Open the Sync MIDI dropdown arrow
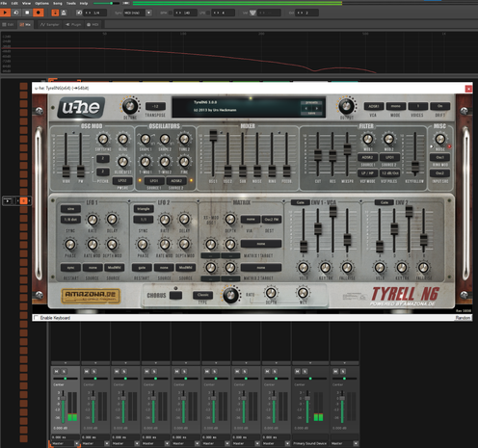Screen dimensions: 478x448 click(x=148, y=13)
